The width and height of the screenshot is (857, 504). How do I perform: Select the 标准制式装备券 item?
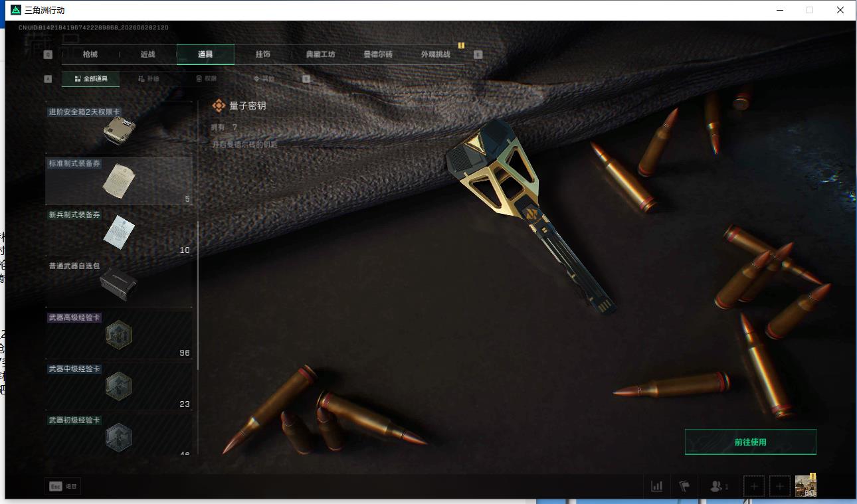119,181
